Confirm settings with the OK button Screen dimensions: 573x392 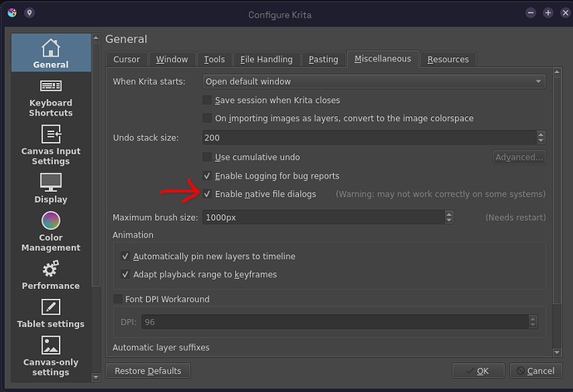click(x=477, y=370)
